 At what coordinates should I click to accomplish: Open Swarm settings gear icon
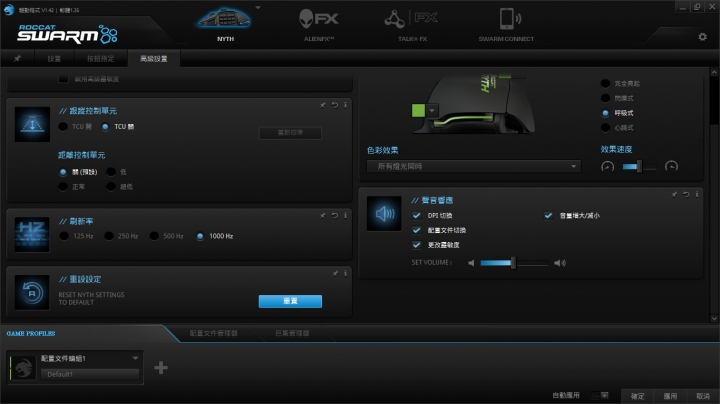(x=702, y=37)
